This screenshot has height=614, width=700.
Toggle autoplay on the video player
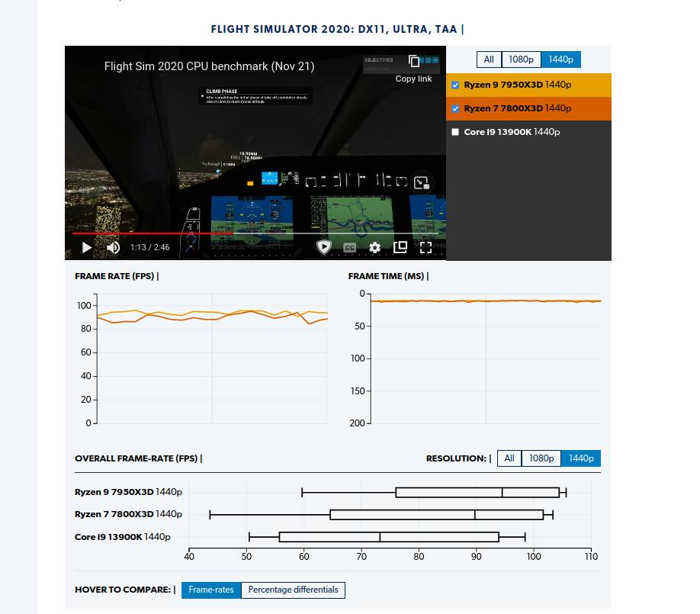(x=323, y=247)
